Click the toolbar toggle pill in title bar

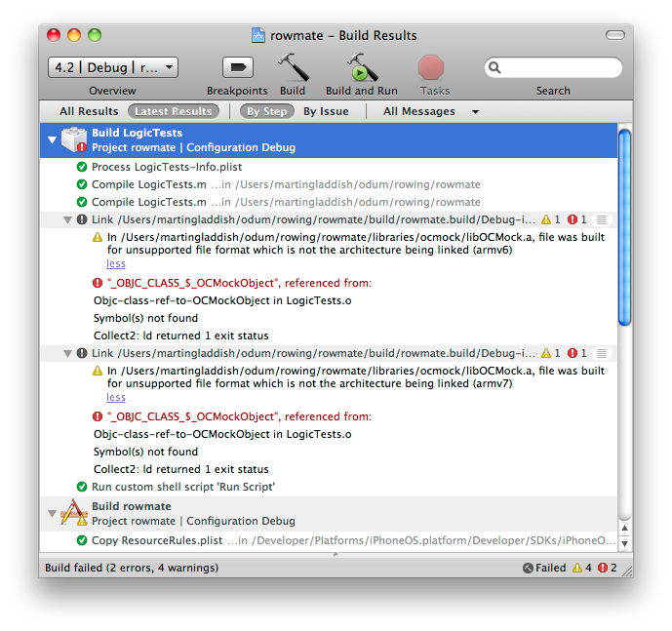click(614, 35)
